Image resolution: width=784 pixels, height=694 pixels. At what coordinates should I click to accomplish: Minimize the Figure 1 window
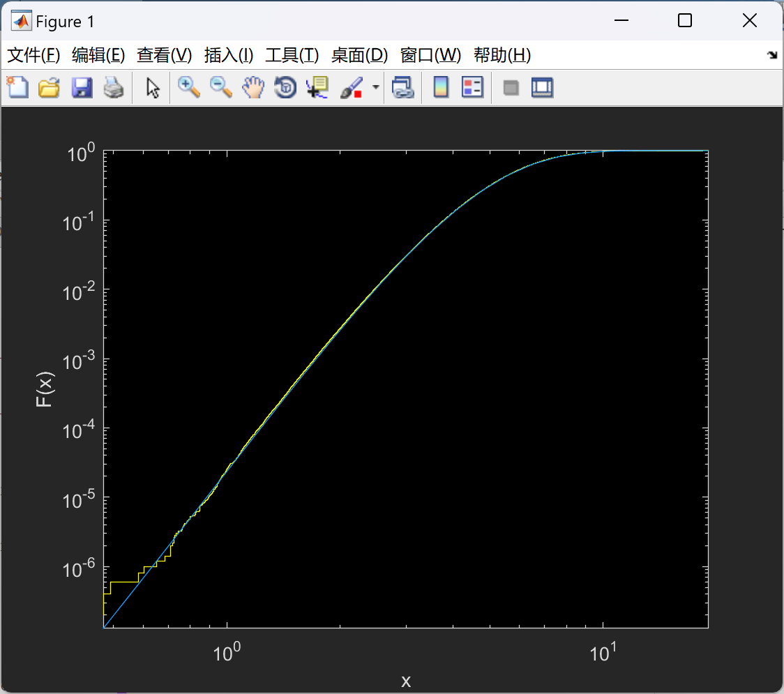tap(621, 20)
